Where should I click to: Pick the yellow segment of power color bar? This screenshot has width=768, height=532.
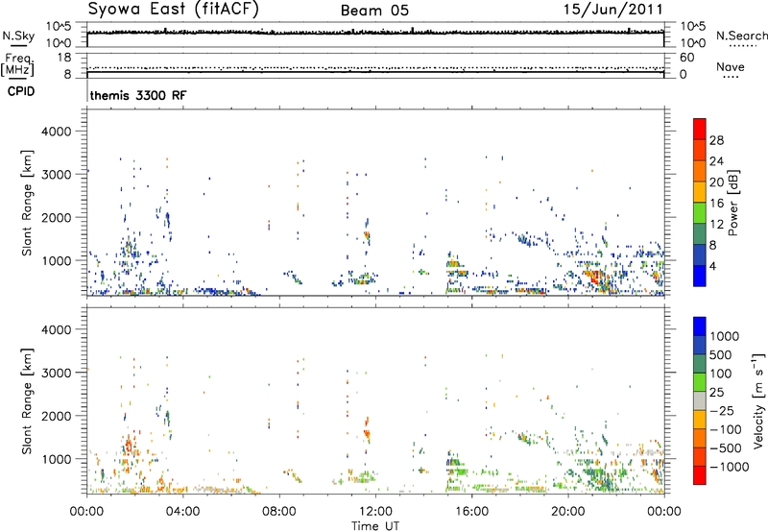[x=700, y=192]
